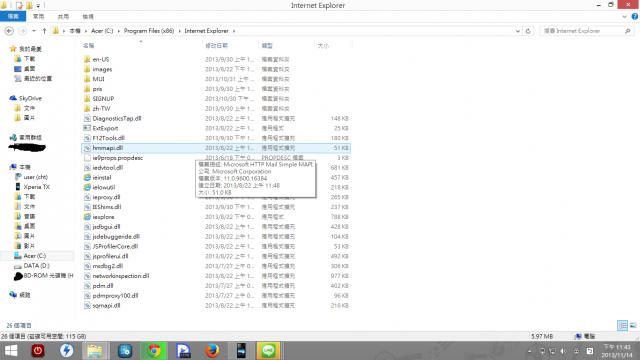
Task: Click the Forward navigation arrow
Action: (x=22, y=31)
